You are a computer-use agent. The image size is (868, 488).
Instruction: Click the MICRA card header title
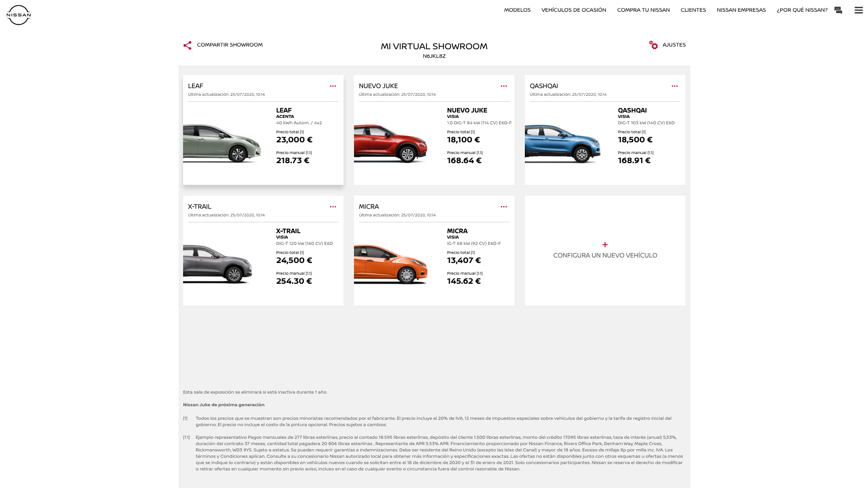(x=369, y=206)
